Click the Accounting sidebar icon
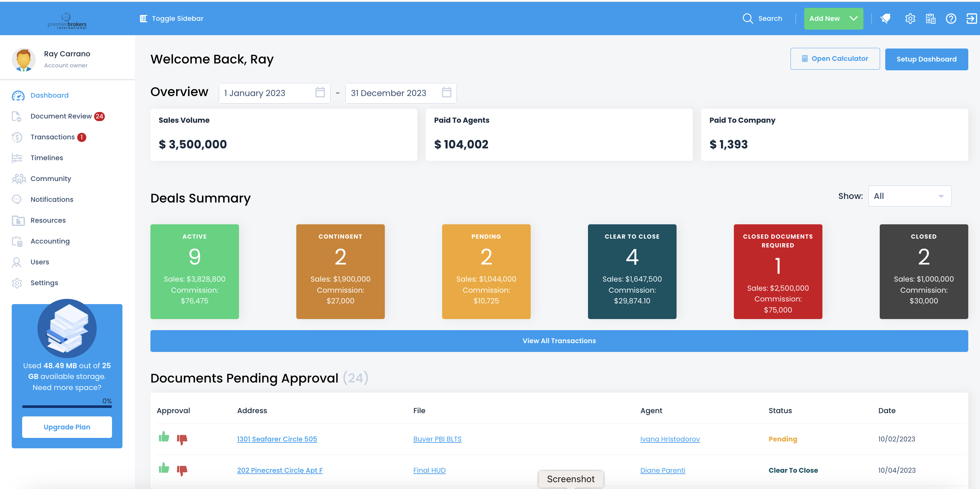The width and height of the screenshot is (980, 489). [x=17, y=242]
